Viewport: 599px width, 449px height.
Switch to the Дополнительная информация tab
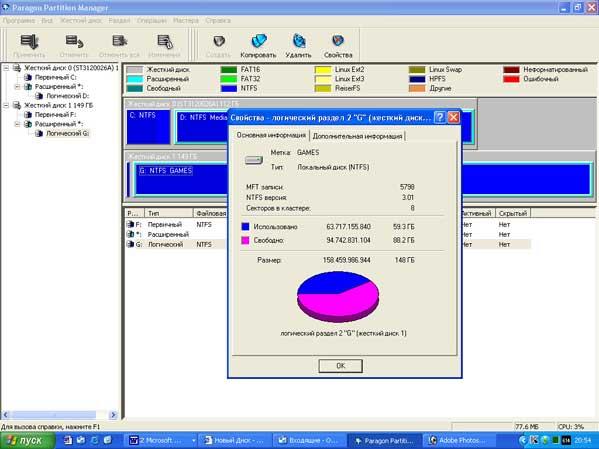click(x=358, y=136)
